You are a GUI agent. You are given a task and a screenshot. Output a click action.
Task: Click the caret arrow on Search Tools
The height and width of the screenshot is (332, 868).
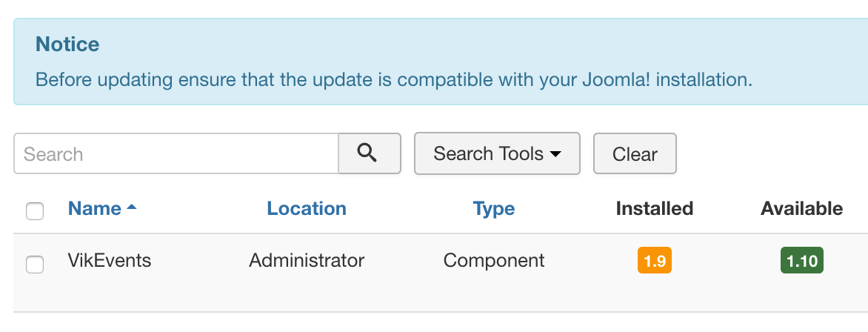click(x=555, y=154)
